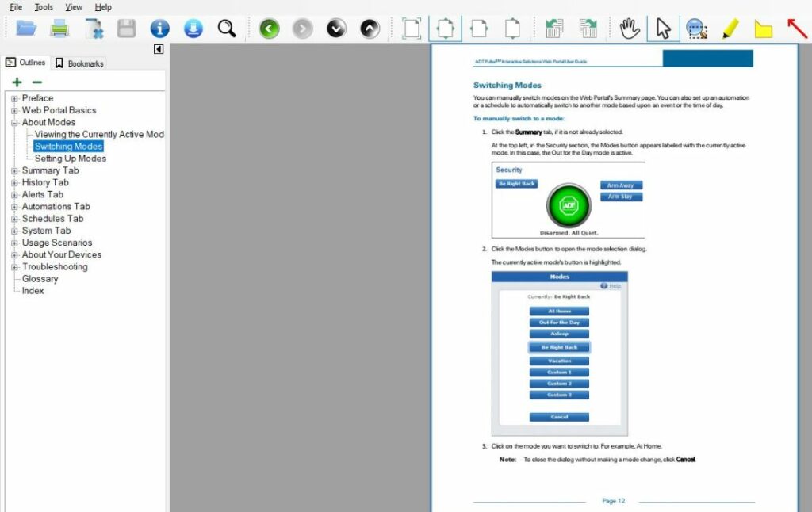812x512 pixels.
Task: Open the View menu
Action: click(74, 6)
